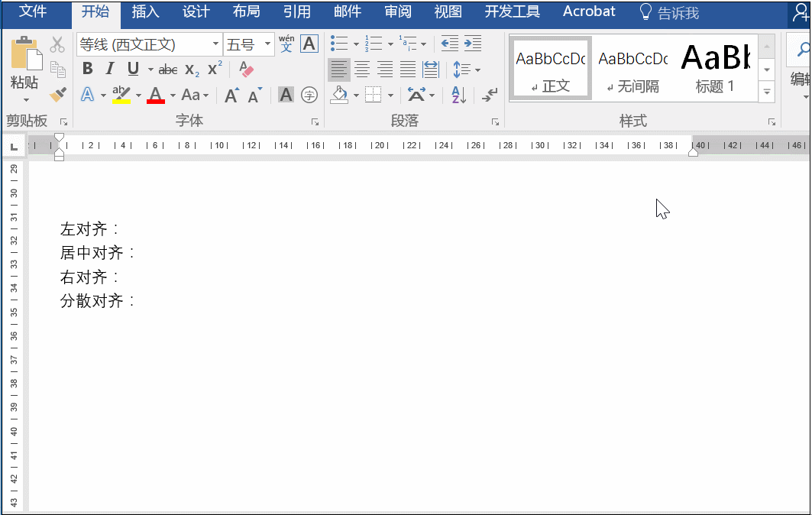
Task: Insert enclosed character icon
Action: (x=309, y=95)
